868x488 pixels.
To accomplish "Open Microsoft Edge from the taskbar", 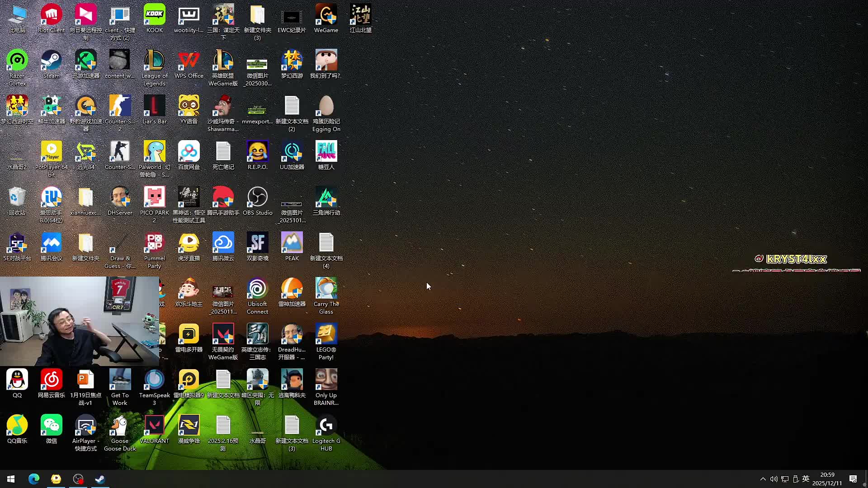I will coord(34,479).
